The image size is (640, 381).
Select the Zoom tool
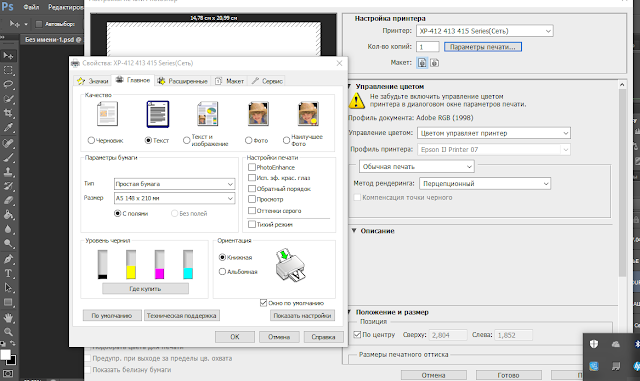pos(8,332)
